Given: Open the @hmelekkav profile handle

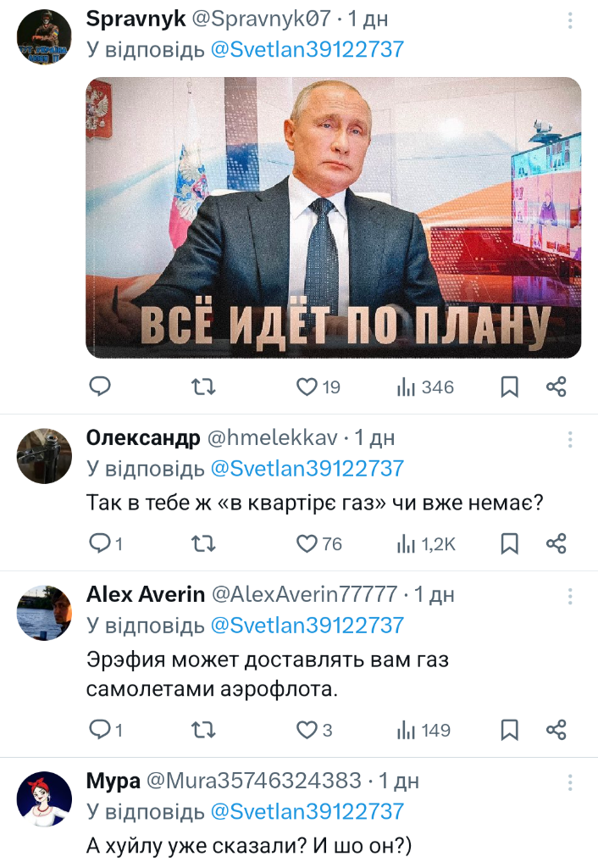Looking at the screenshot, I should (272, 438).
